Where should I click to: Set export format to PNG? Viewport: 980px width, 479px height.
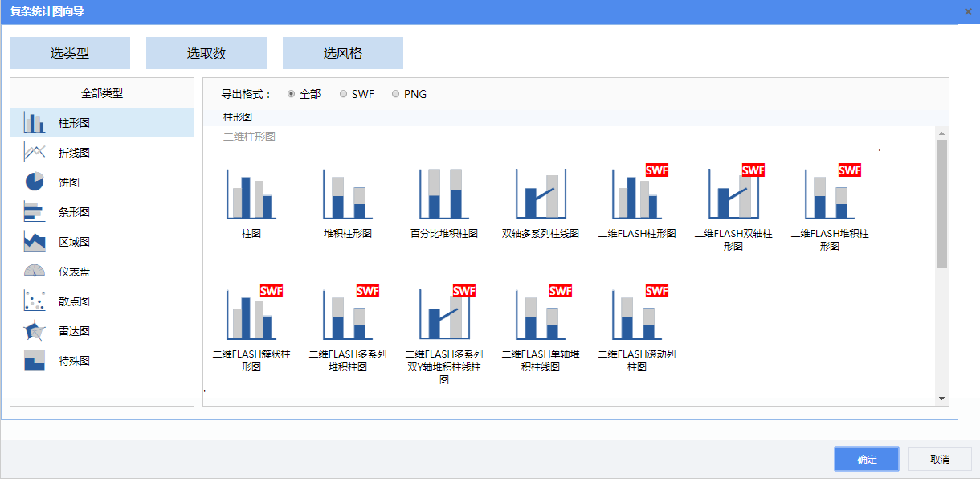(395, 94)
